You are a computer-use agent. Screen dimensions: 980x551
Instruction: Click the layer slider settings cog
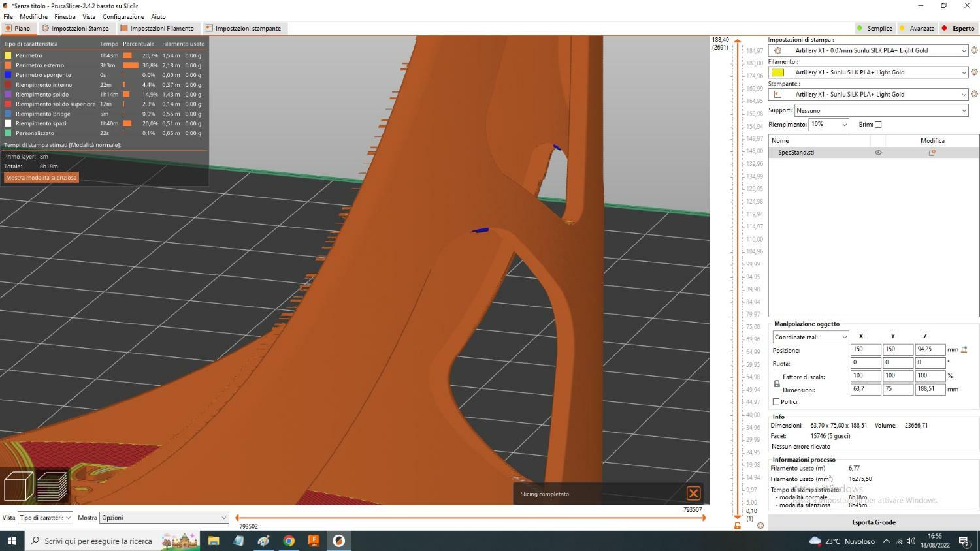[760, 526]
